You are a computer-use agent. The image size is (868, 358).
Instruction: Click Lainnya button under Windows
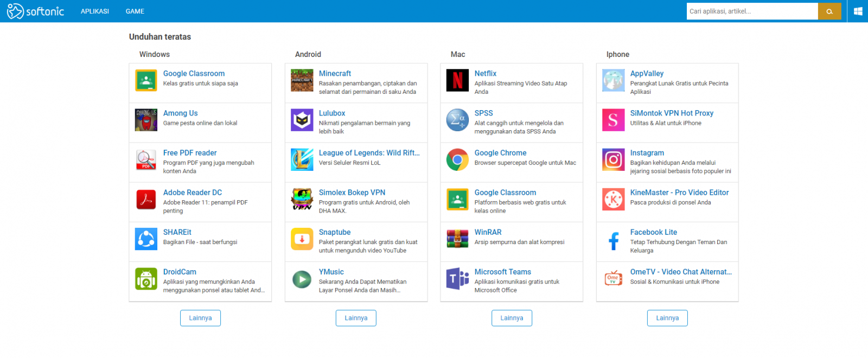(x=200, y=318)
